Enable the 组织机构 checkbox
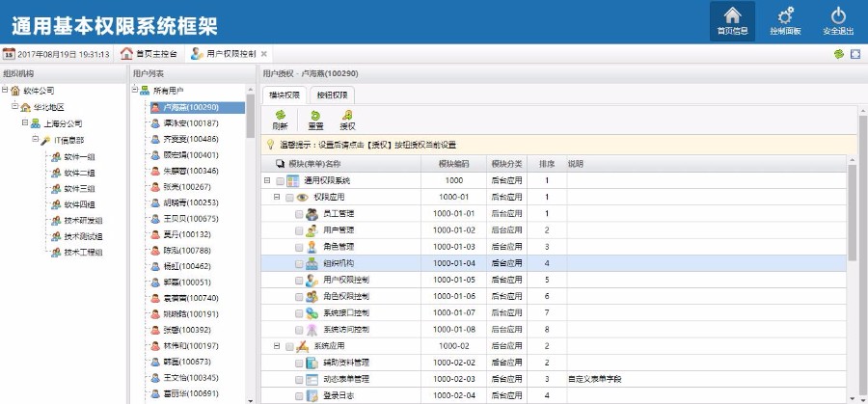 (299, 264)
